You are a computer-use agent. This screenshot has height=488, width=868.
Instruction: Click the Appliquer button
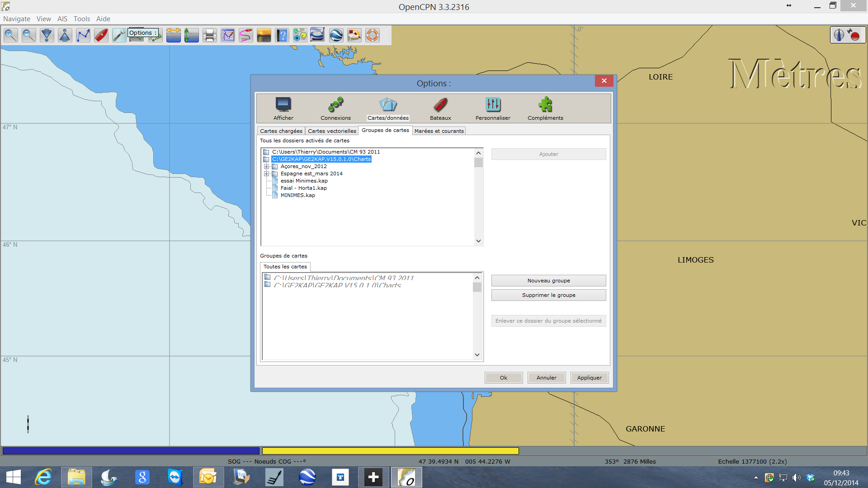[590, 378]
